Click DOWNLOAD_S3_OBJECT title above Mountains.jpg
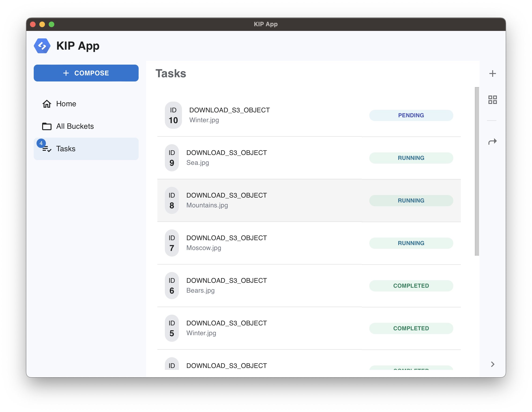The height and width of the screenshot is (412, 532). 226,195
